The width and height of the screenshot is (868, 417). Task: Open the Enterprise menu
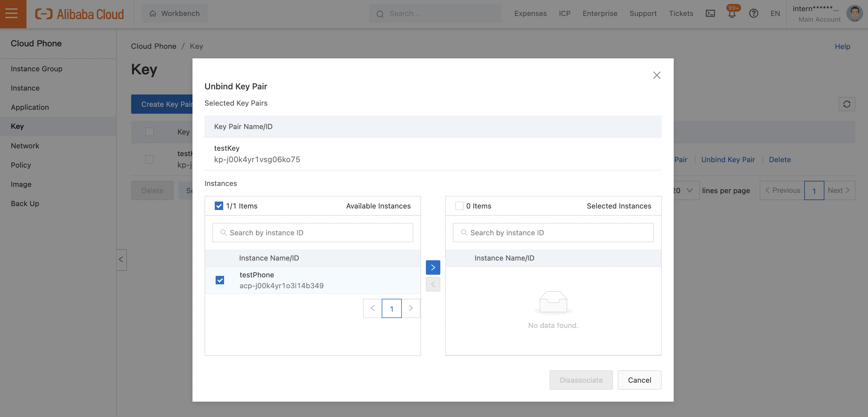click(600, 14)
